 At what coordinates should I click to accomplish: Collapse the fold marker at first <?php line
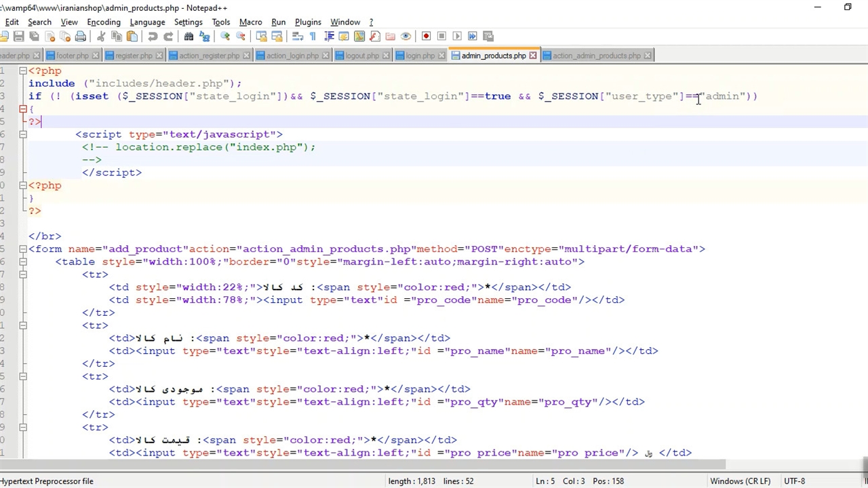pos(23,70)
